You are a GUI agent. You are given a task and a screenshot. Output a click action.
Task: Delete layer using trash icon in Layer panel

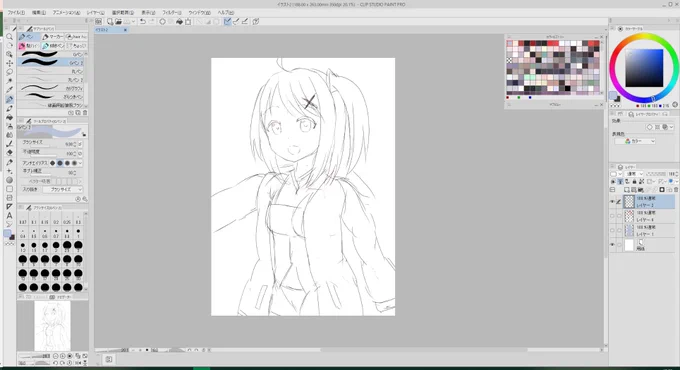tap(676, 190)
